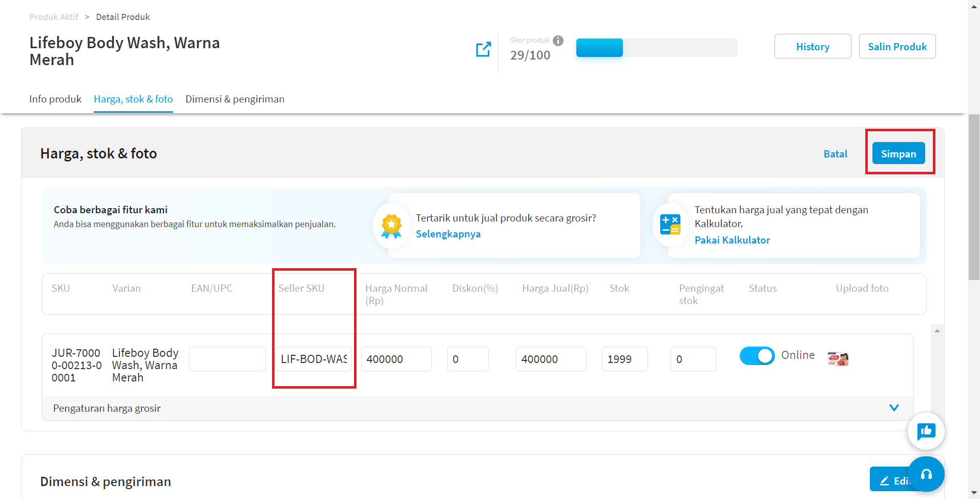Toggle the Online status switch
The height and width of the screenshot is (503, 980).
click(x=757, y=355)
